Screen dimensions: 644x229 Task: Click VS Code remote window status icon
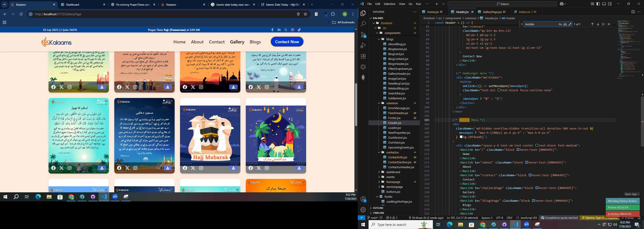click(362, 218)
